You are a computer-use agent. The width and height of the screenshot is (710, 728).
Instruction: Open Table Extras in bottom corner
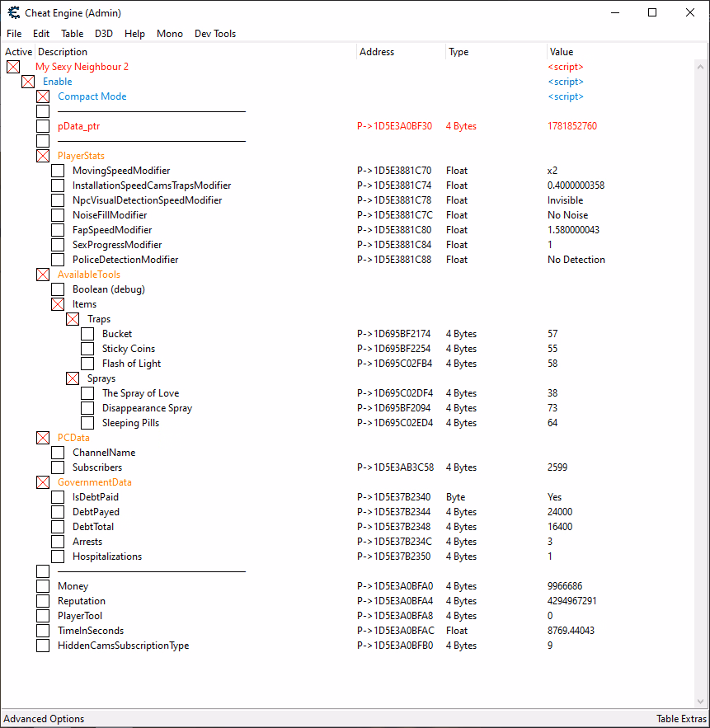click(679, 719)
